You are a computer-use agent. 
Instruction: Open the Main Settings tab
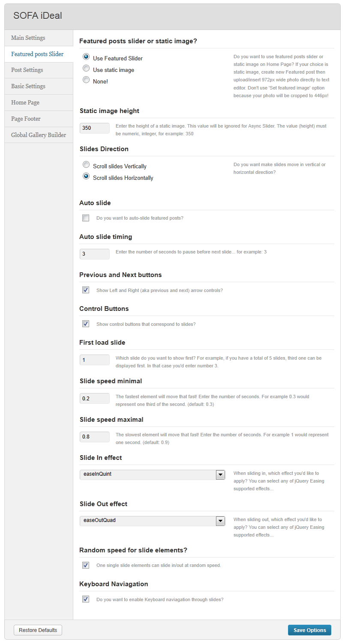39,38
